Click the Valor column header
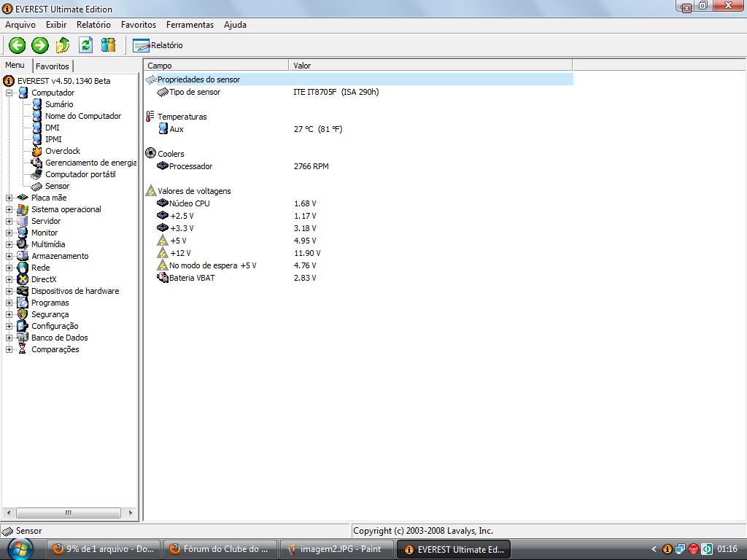The image size is (747, 560). pyautogui.click(x=430, y=66)
